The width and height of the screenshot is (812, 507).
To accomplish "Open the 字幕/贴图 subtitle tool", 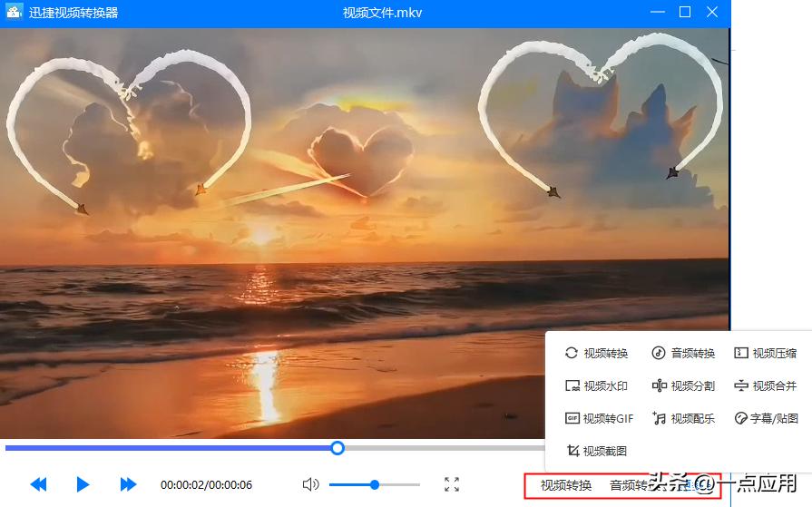I will coord(766,419).
